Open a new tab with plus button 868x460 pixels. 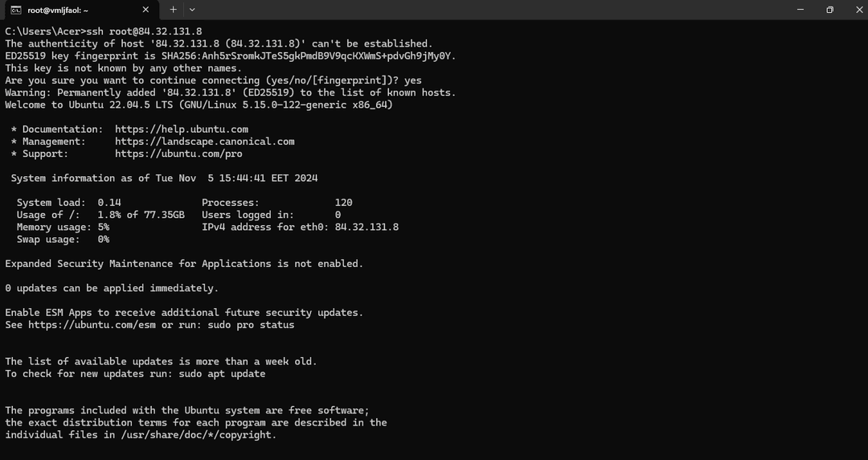click(x=173, y=10)
